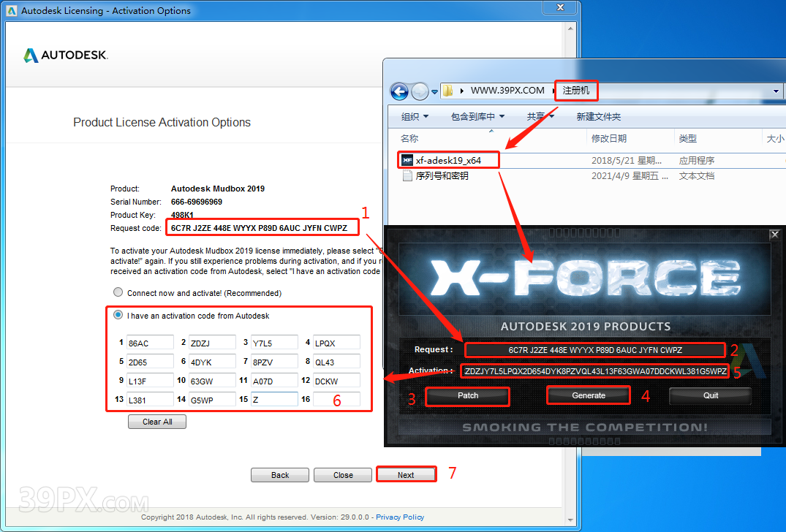786x532 pixels.
Task: Open the 组织 dropdown menu
Action: 415,117
